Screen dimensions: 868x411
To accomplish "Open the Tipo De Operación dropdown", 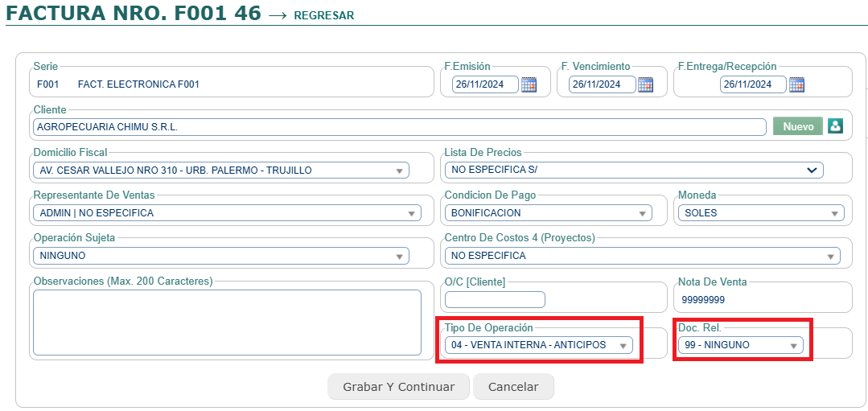I will tap(538, 345).
